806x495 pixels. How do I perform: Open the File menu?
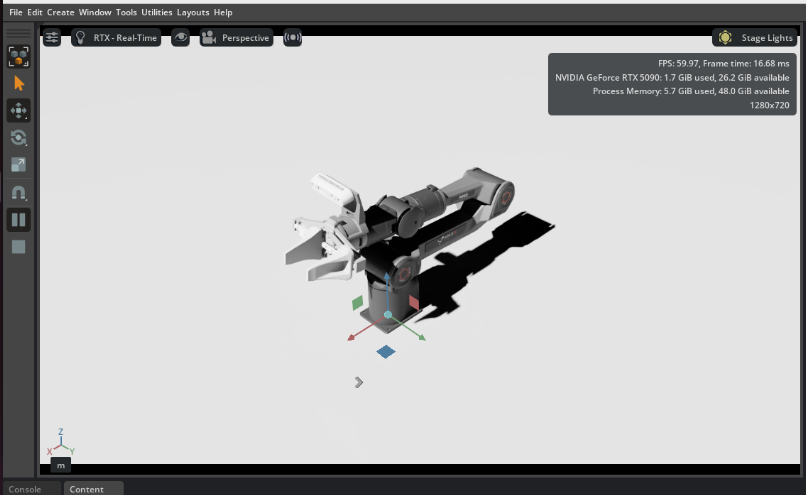point(15,12)
